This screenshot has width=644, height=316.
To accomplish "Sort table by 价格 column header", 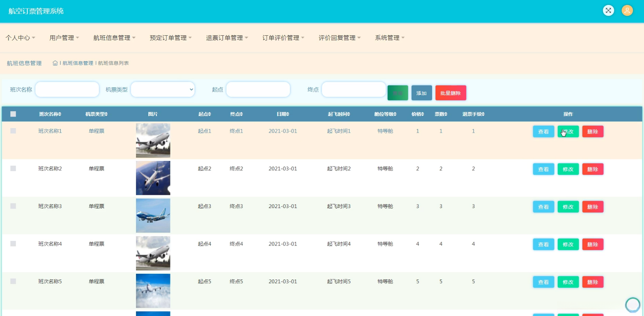I will tap(418, 114).
